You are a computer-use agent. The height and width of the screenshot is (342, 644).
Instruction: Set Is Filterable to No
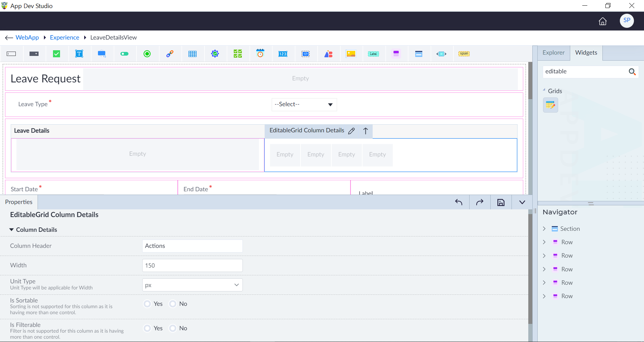172,328
